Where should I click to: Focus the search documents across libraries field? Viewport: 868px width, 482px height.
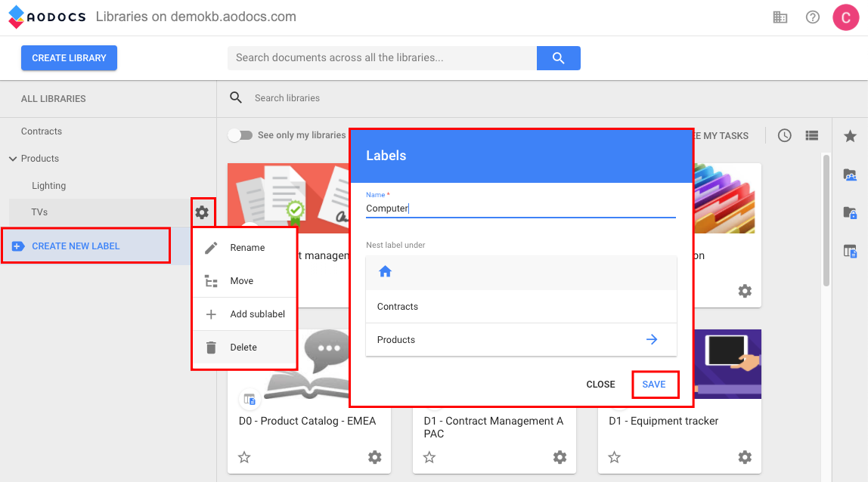coord(382,58)
